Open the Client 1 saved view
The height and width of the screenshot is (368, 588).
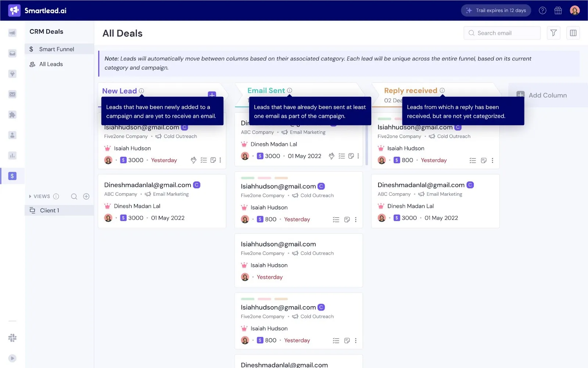click(x=59, y=210)
